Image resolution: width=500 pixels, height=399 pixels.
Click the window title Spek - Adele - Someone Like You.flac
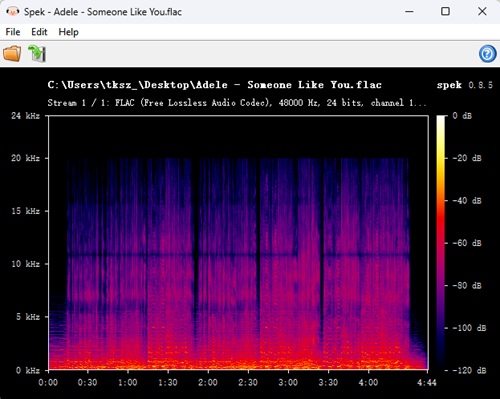[x=103, y=12]
